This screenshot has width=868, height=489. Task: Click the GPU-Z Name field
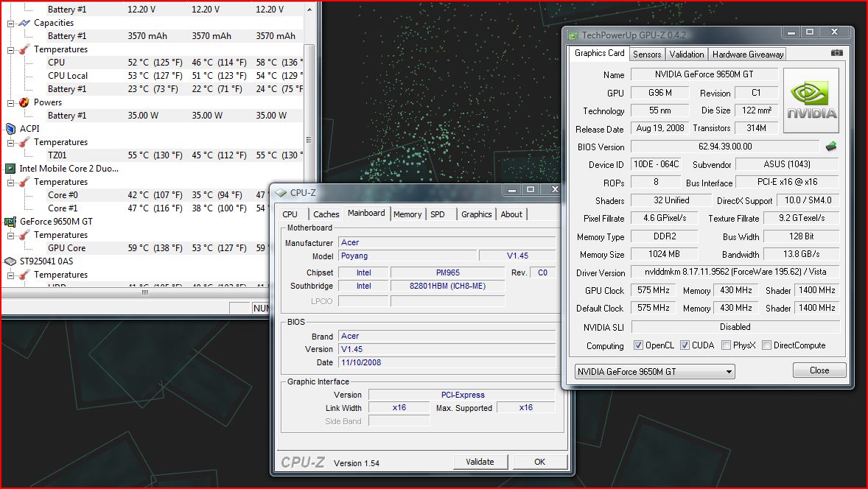pyautogui.click(x=704, y=74)
